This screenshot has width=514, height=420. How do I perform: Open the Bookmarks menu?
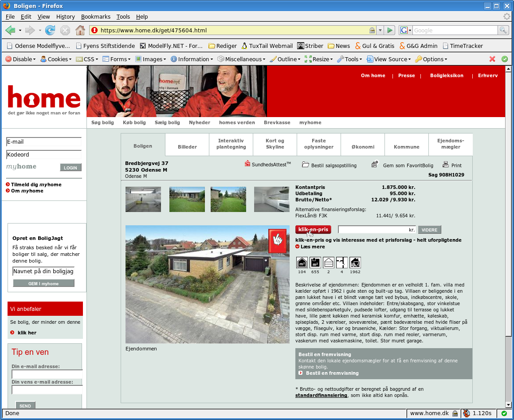click(x=96, y=17)
